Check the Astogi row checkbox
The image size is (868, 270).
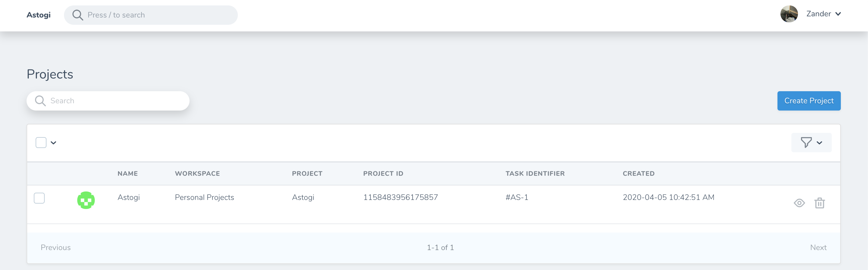pyautogui.click(x=40, y=198)
